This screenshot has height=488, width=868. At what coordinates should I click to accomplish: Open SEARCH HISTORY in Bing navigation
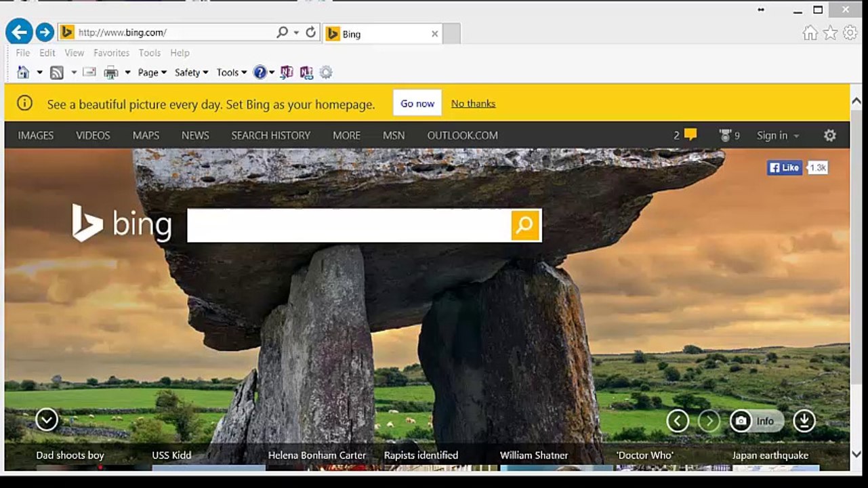(271, 136)
